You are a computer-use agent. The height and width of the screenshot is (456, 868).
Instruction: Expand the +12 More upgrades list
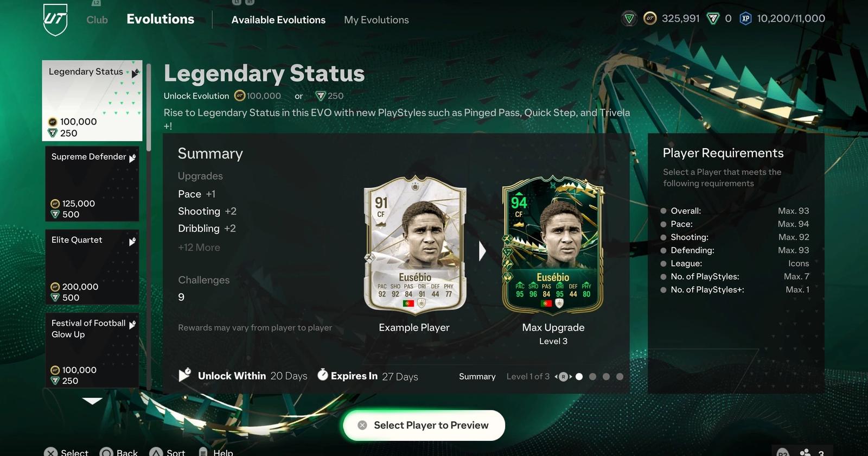(x=199, y=248)
